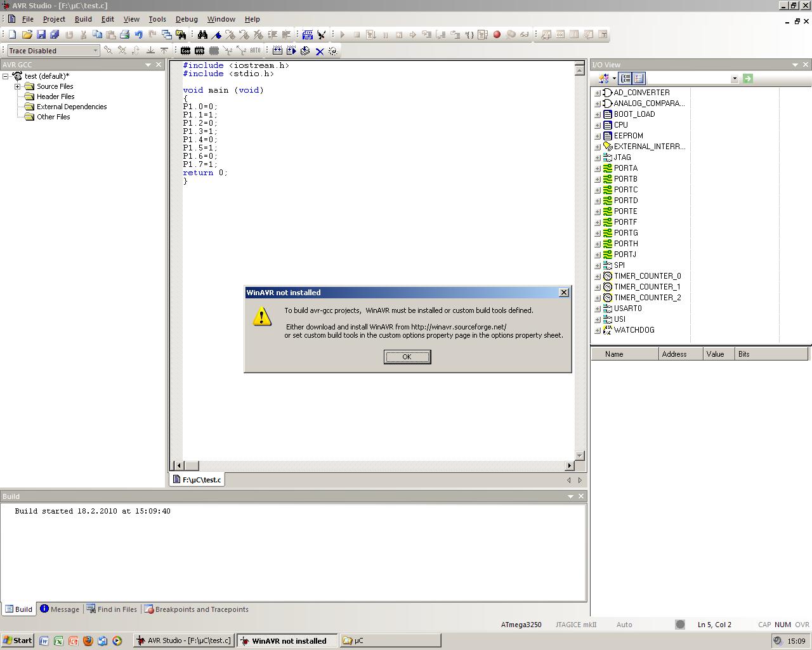Screen dimensions: 812x650
Task: Switch to the Message tab
Action: tap(60, 609)
